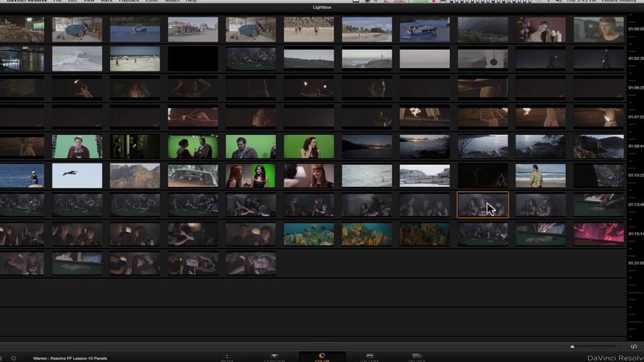Go to the Gallery page
Screen dimensions: 644x362
(369, 357)
